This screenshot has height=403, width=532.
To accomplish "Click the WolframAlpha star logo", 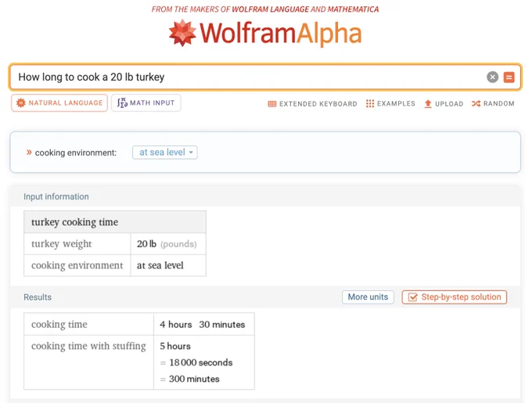I will pos(182,33).
